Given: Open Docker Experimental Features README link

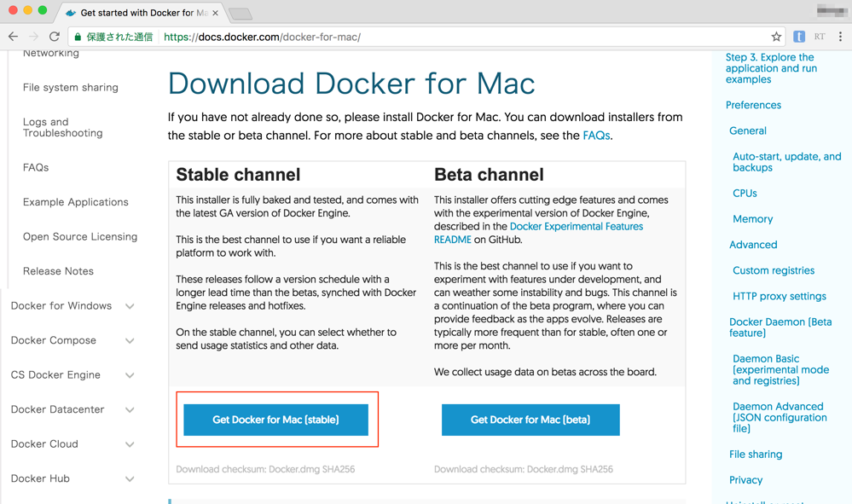Looking at the screenshot, I should click(576, 227).
